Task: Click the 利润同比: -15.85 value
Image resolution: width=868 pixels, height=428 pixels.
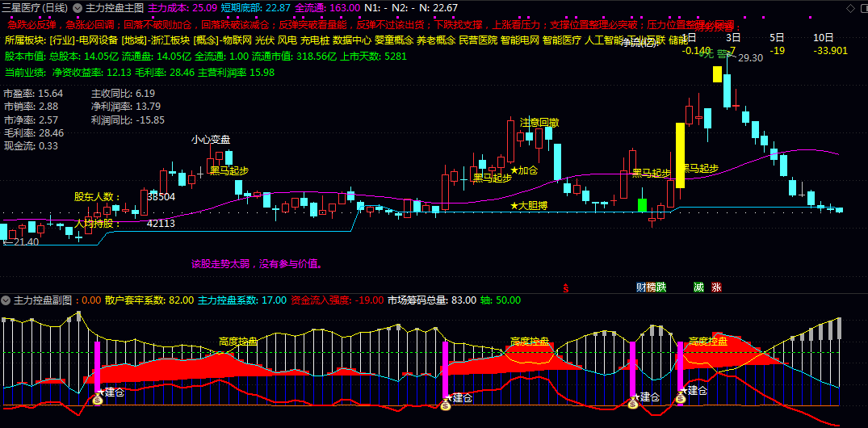Action: 128,120
